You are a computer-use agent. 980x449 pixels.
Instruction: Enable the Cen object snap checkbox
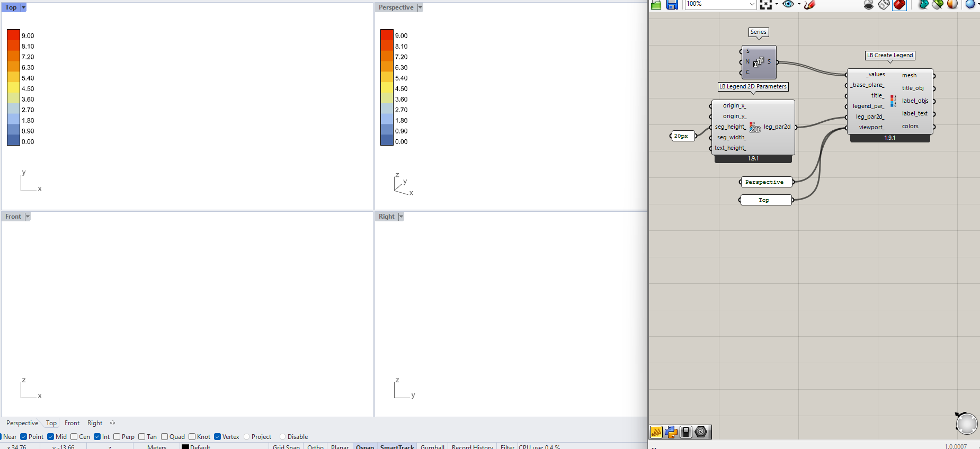point(74,437)
